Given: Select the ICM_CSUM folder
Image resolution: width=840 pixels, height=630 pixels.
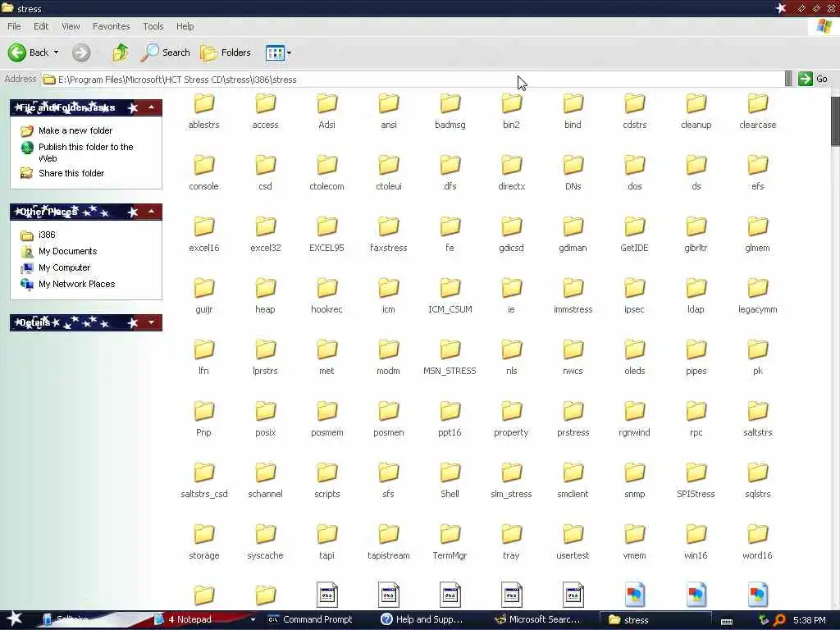Looking at the screenshot, I should (450, 296).
